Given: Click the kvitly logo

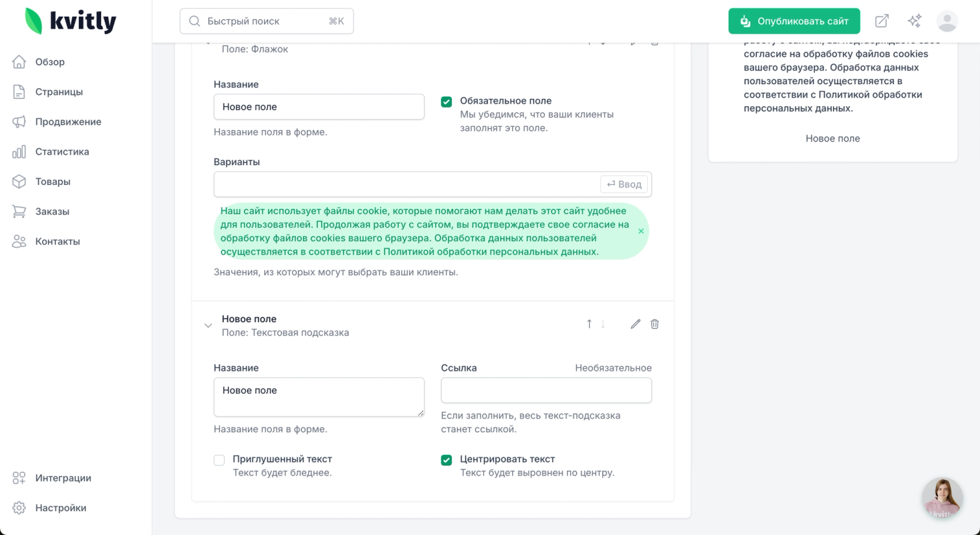Looking at the screenshot, I should click(71, 21).
